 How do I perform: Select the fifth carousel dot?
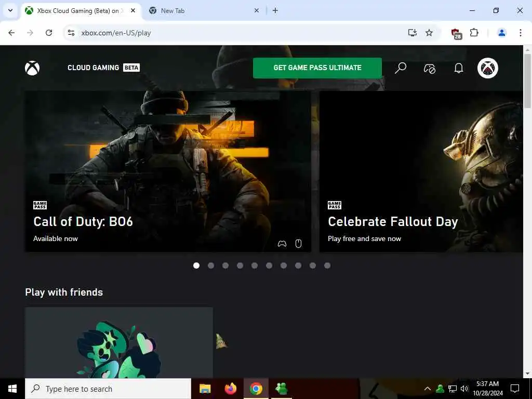[255, 265]
